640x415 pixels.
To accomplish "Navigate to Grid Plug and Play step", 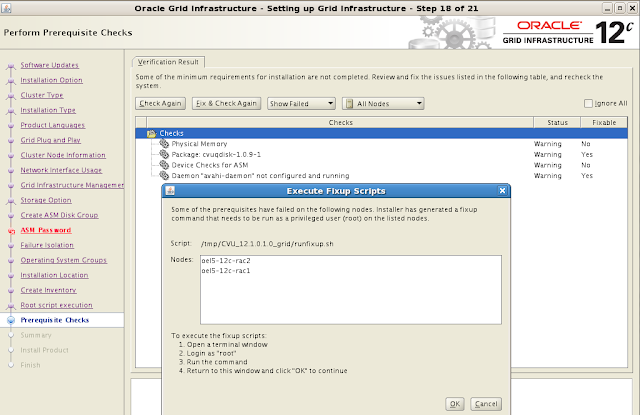I will pos(51,140).
